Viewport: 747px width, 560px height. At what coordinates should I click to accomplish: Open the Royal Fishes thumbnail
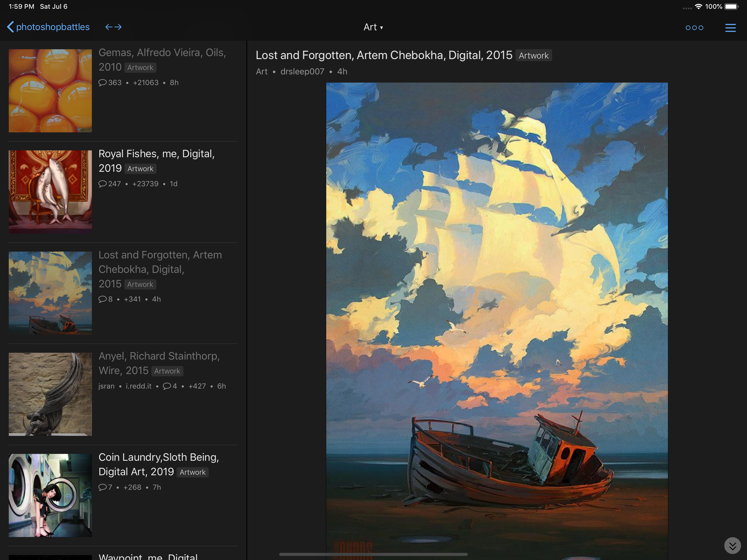click(50, 192)
